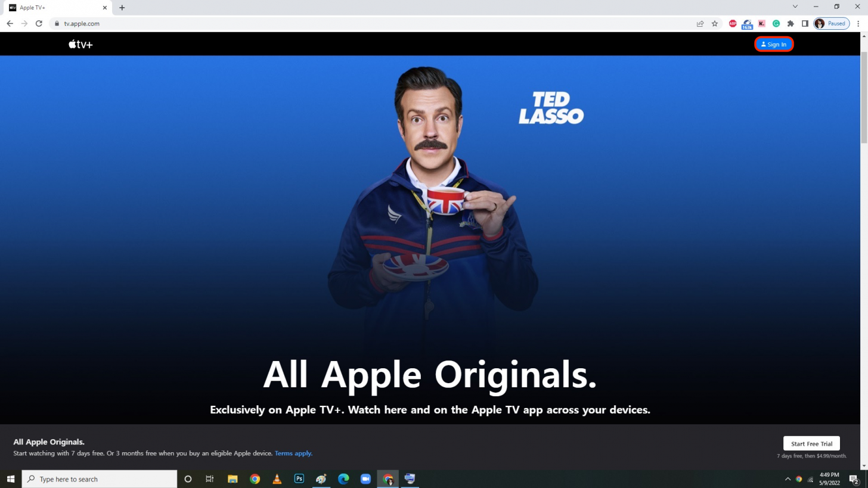
Task: Expand the tab search dropdown arrow
Action: [795, 7]
